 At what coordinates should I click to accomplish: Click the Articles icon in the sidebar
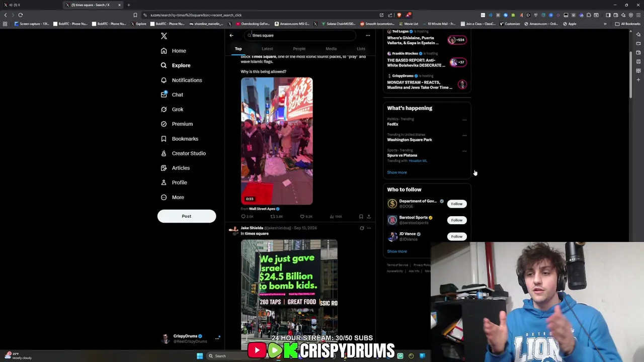164,168
